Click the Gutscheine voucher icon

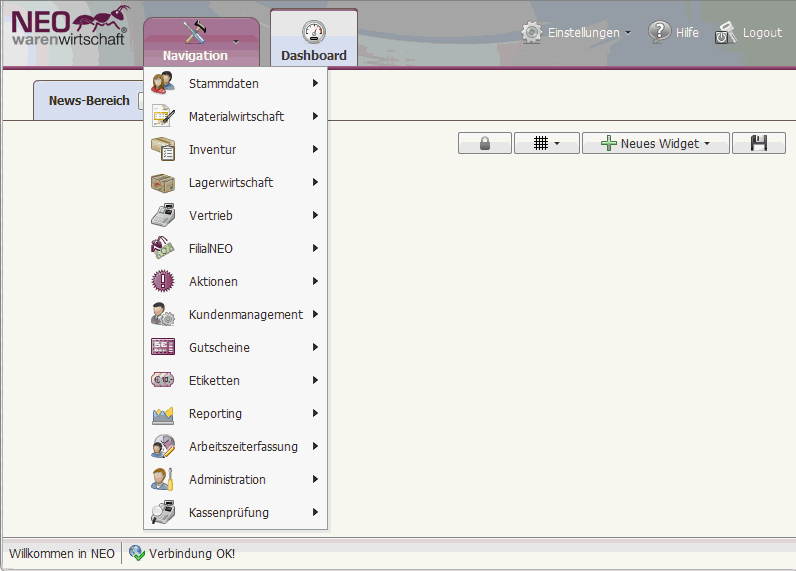pyautogui.click(x=163, y=347)
